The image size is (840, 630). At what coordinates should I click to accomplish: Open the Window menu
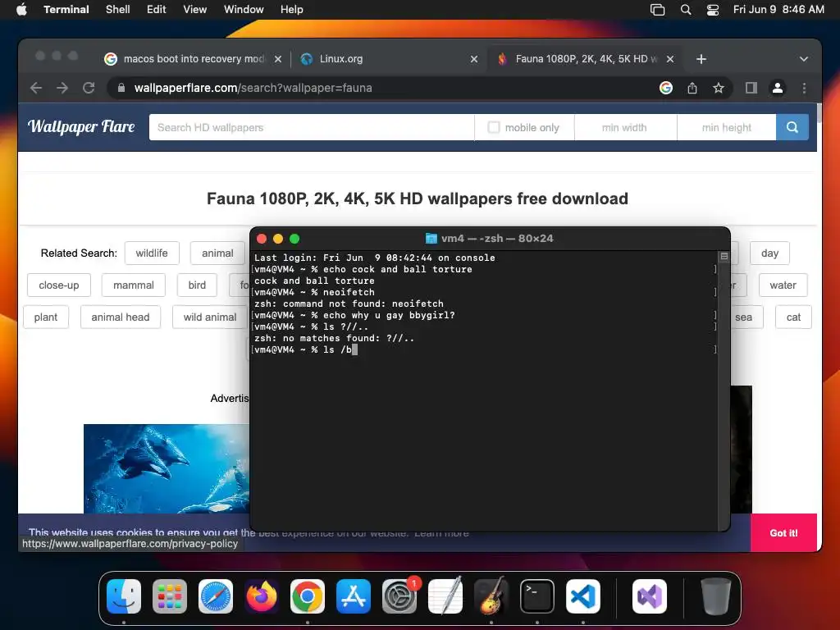pyautogui.click(x=244, y=9)
